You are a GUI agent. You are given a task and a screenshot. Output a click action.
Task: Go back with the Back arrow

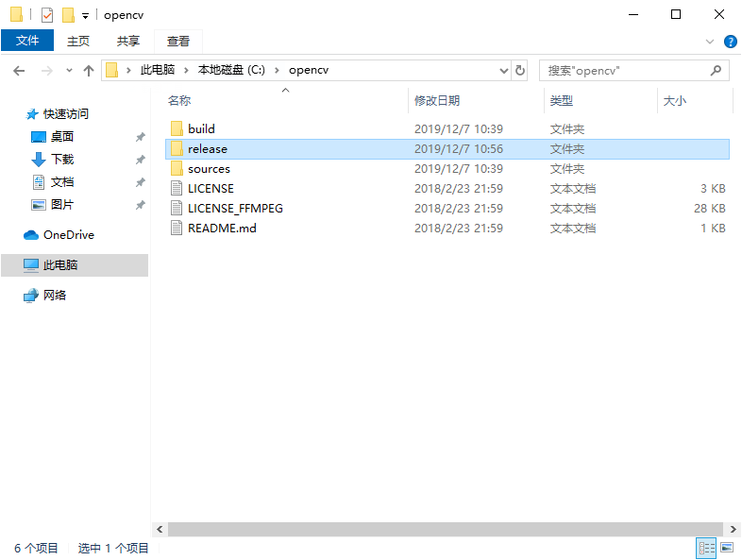tap(19, 71)
